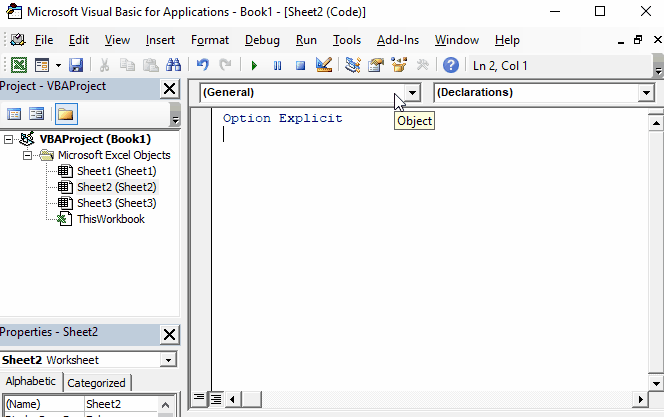Select Sheet1 (Sheet1) in project tree

(x=116, y=171)
